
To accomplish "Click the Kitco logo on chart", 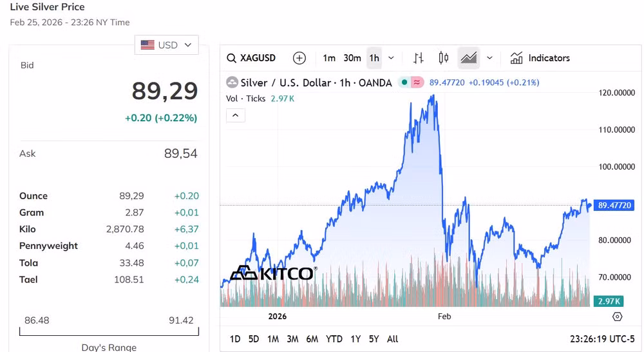I will (x=273, y=273).
